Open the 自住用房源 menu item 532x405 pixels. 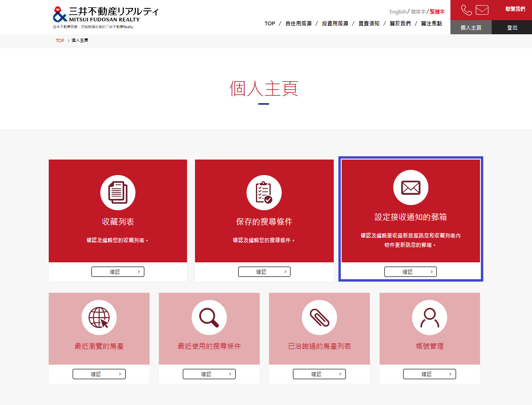(298, 23)
